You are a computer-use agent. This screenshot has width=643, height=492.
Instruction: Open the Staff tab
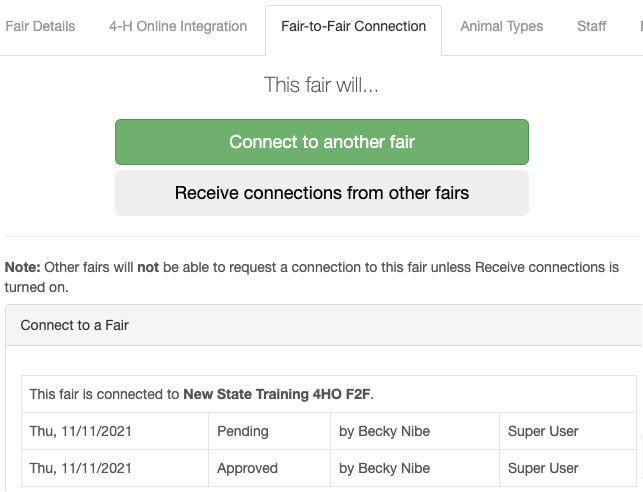coord(592,26)
